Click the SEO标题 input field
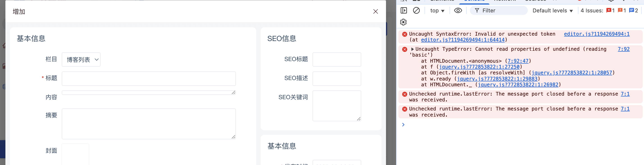 click(337, 60)
